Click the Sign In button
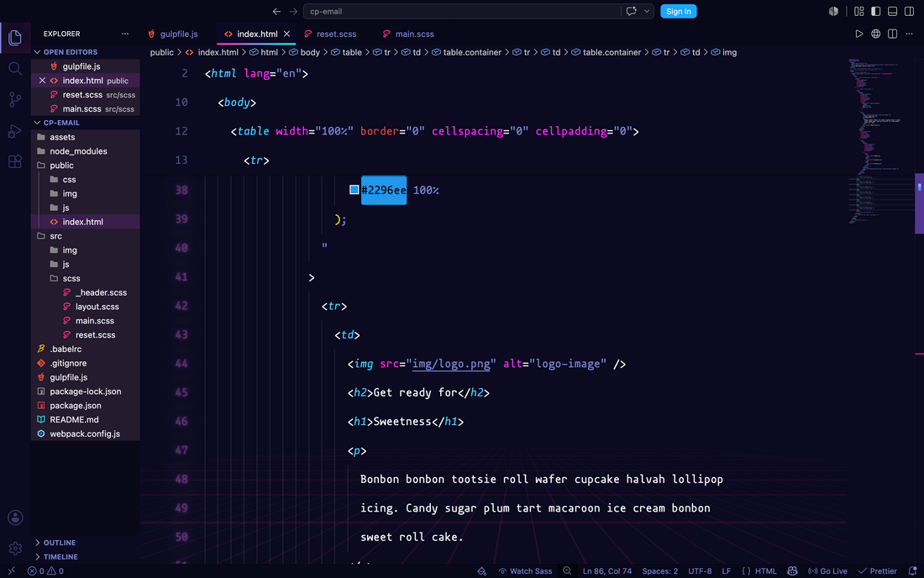 click(678, 11)
